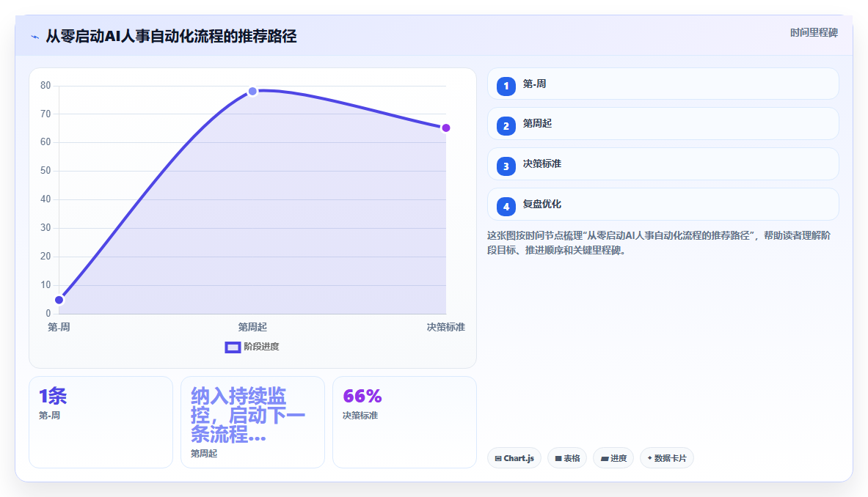Click the icon inside the 表格 tag
This screenshot has height=497, width=868.
pyautogui.click(x=558, y=458)
